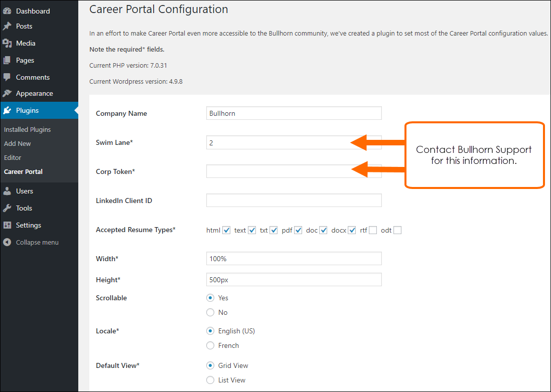Click the Collapse menu arrow icon

(7, 242)
